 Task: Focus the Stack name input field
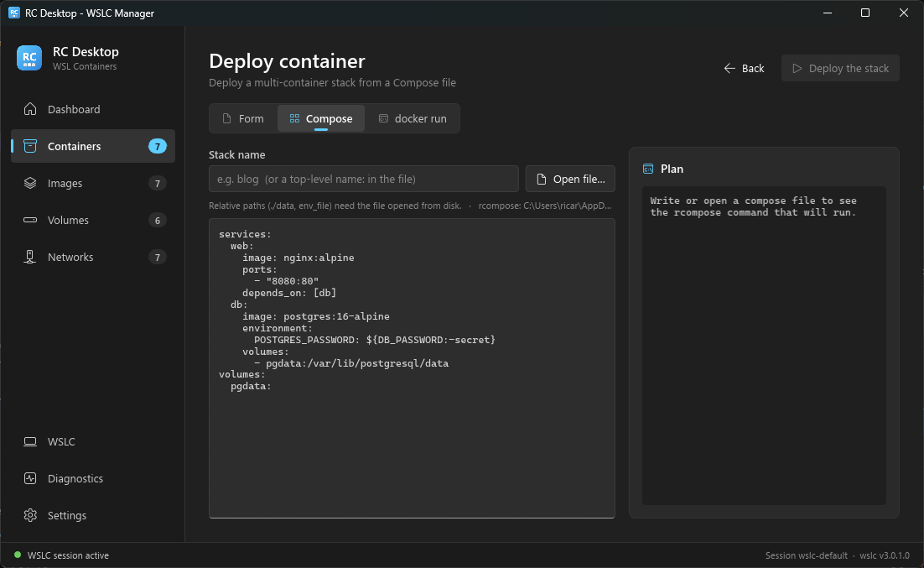coord(364,180)
